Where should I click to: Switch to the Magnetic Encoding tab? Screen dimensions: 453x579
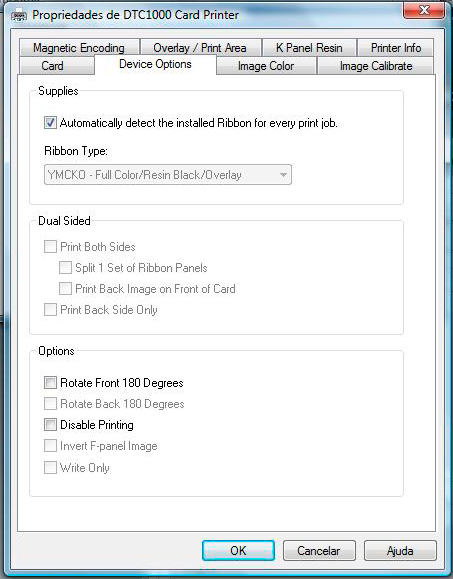[x=79, y=47]
